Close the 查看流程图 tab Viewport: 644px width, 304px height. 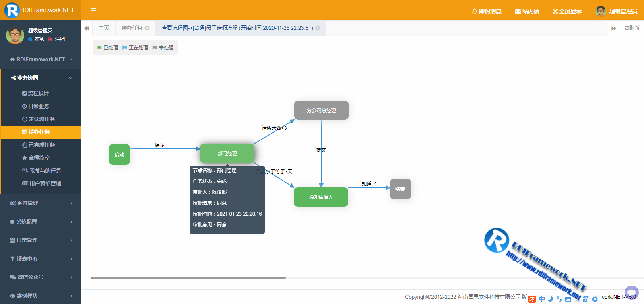click(318, 28)
